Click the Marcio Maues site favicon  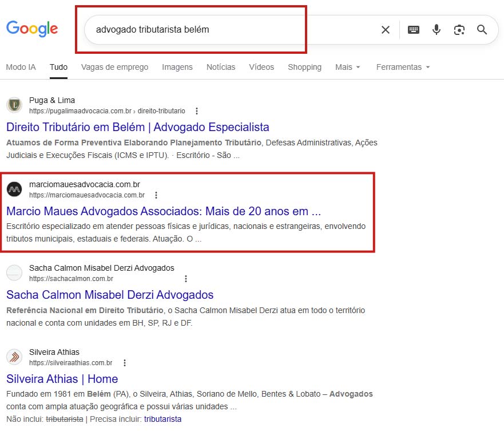click(x=14, y=189)
